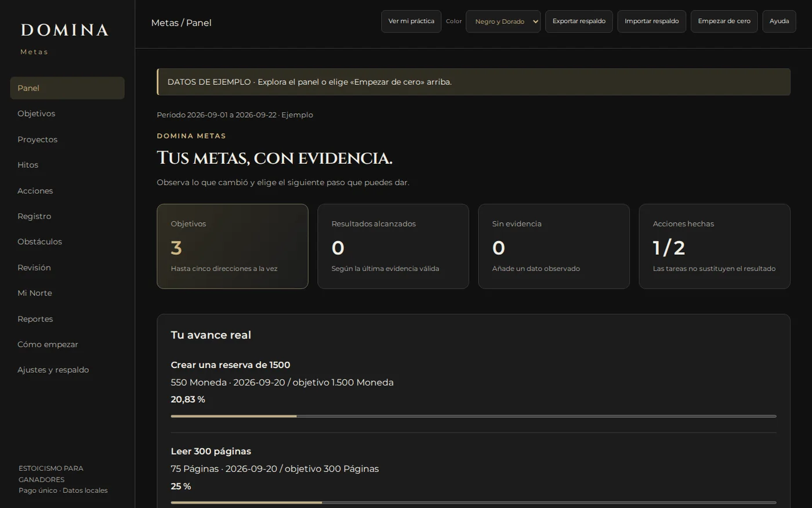Open the Panel section in sidebar

coord(67,88)
